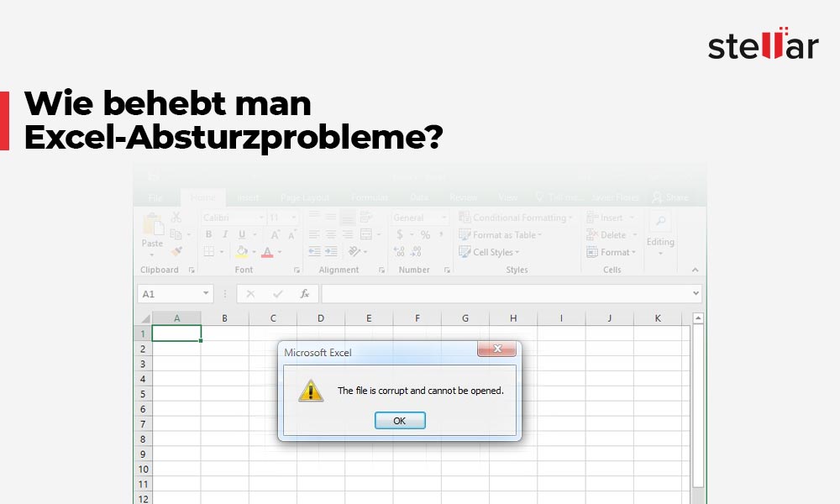Apply Comma Style
This screenshot has width=840, height=504.
(441, 234)
